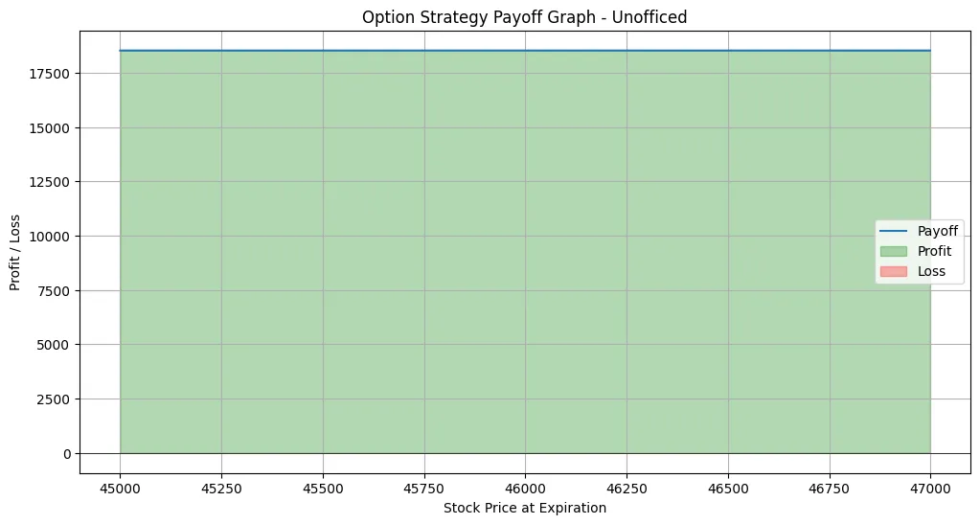Click the green Profit swatch in legend
The width and height of the screenshot is (980, 524).
click(x=894, y=251)
